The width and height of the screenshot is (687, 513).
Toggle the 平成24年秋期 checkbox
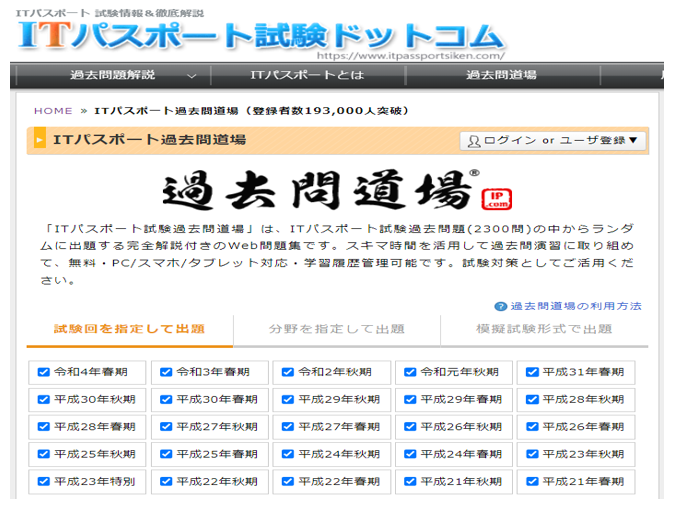(x=288, y=455)
